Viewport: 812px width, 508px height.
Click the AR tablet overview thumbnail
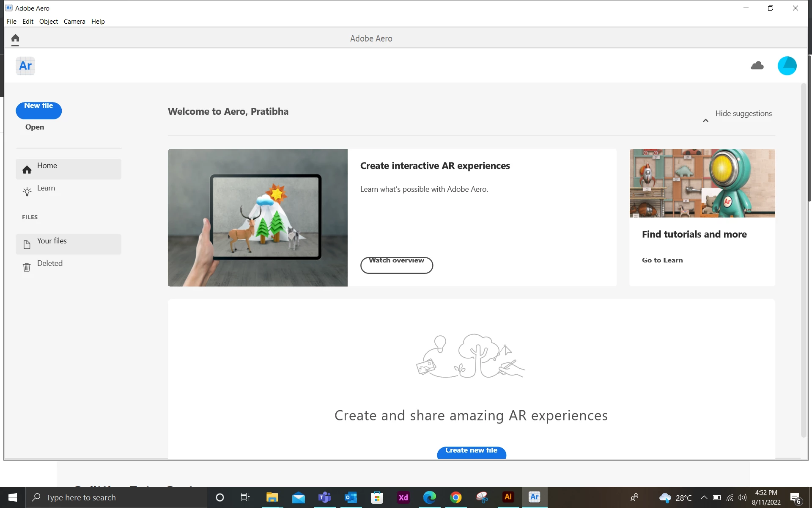click(258, 218)
